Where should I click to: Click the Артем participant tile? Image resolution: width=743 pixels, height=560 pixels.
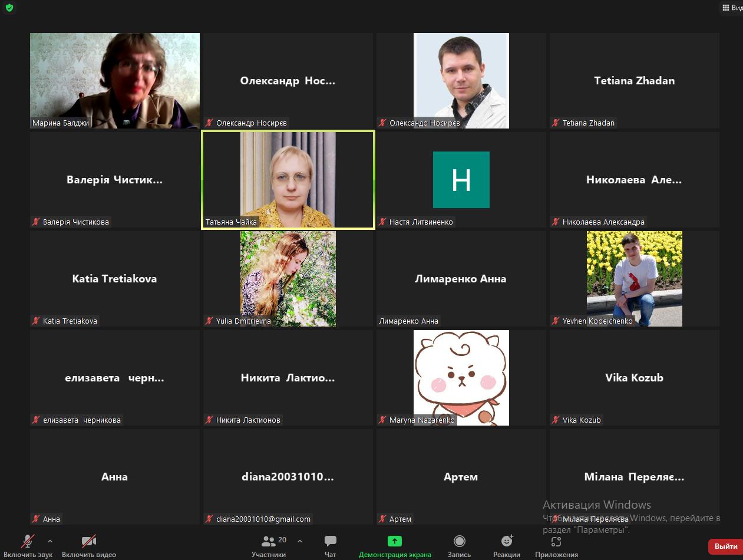(x=461, y=477)
